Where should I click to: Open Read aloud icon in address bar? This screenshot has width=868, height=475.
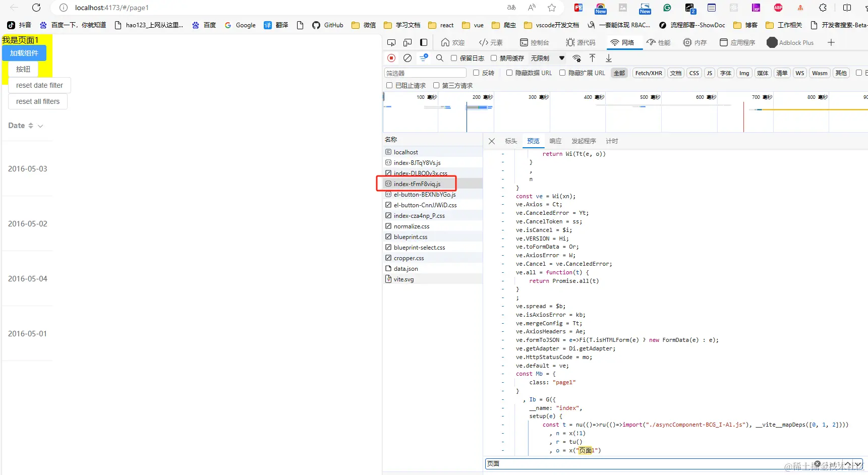(x=532, y=8)
